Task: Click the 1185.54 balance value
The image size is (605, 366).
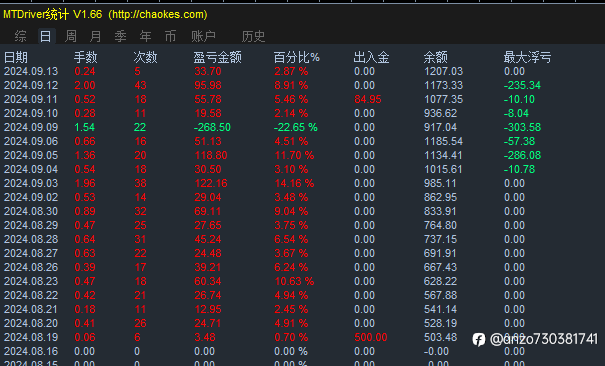Action: pos(443,141)
